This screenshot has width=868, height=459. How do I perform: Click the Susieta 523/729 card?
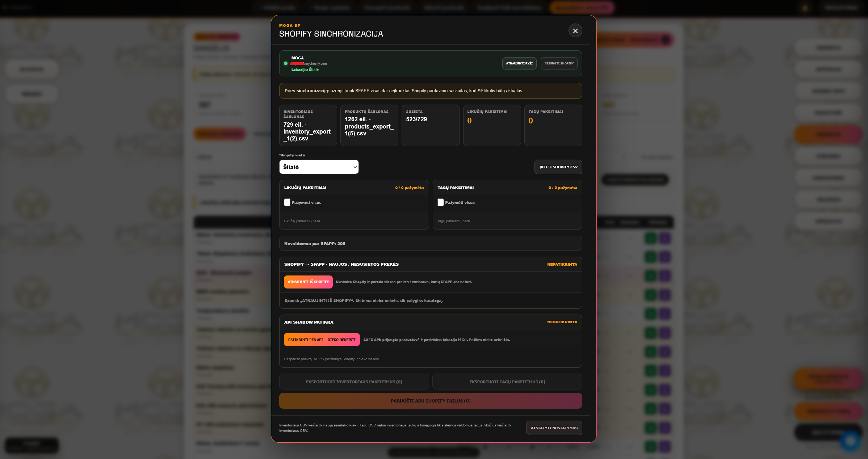pos(431,125)
